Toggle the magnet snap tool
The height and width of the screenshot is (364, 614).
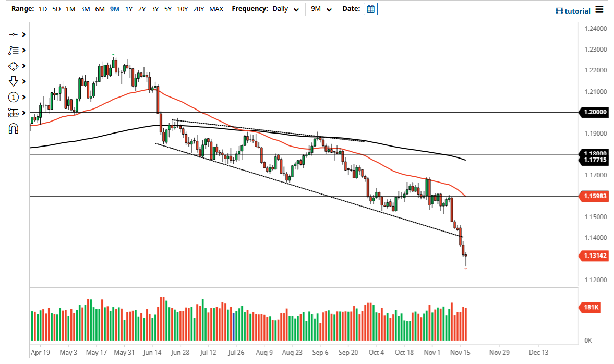[x=13, y=128]
